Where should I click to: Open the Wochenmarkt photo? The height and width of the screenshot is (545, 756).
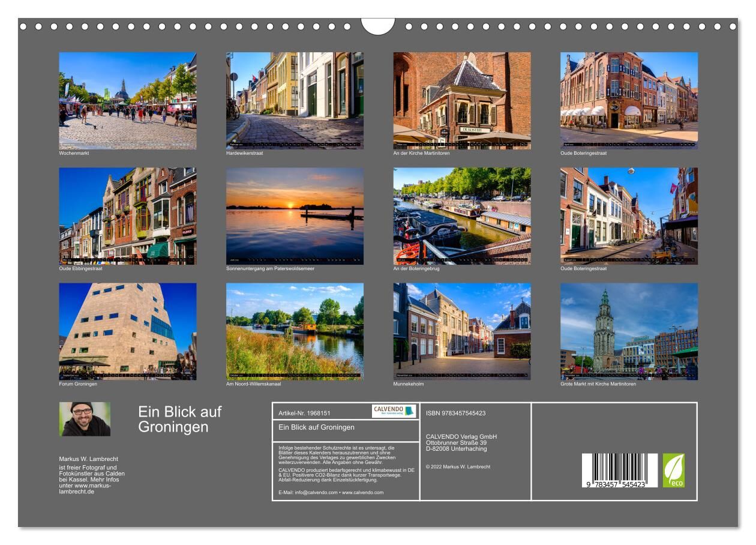coord(127,100)
